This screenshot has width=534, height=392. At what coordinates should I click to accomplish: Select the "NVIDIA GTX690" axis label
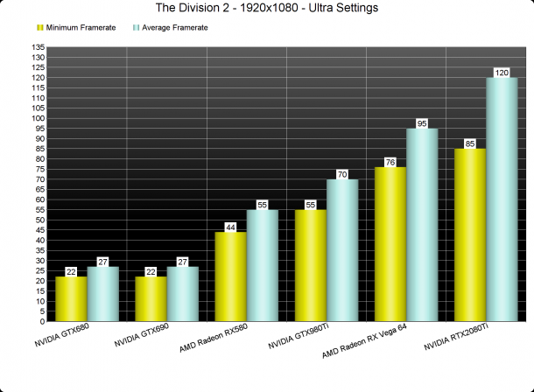142,335
